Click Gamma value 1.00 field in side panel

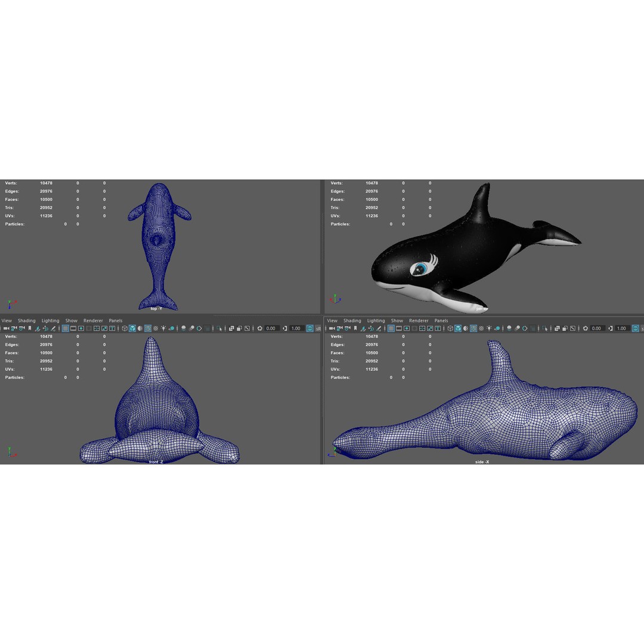[622, 328]
